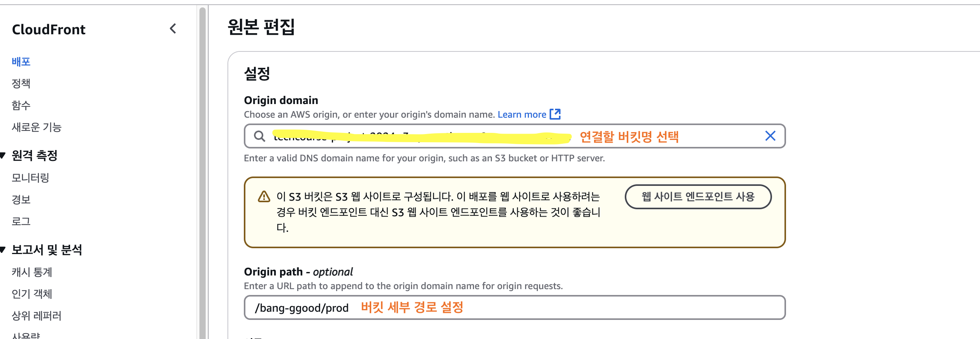Click the 웹 사이트 엔드포인트 사용 button

click(698, 197)
